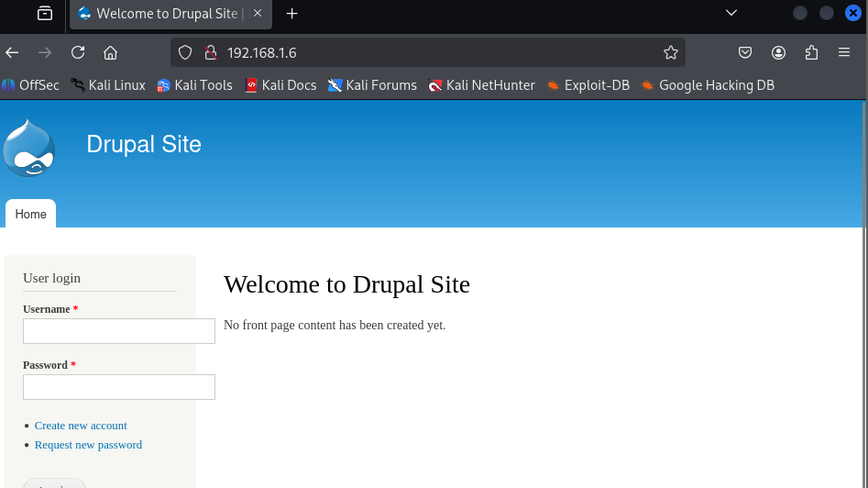Click the insecure connection padlock icon
This screenshot has width=868, height=488.
[209, 52]
